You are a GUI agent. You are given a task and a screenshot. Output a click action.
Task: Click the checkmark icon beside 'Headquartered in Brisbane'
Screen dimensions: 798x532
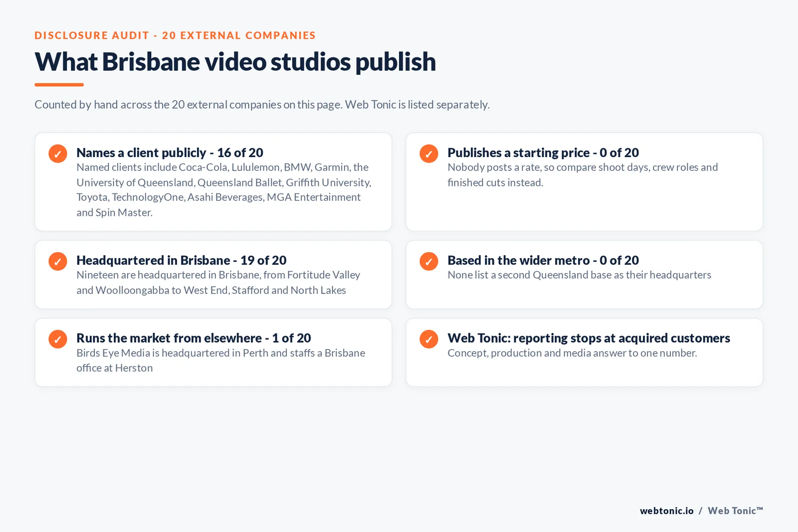click(x=58, y=261)
